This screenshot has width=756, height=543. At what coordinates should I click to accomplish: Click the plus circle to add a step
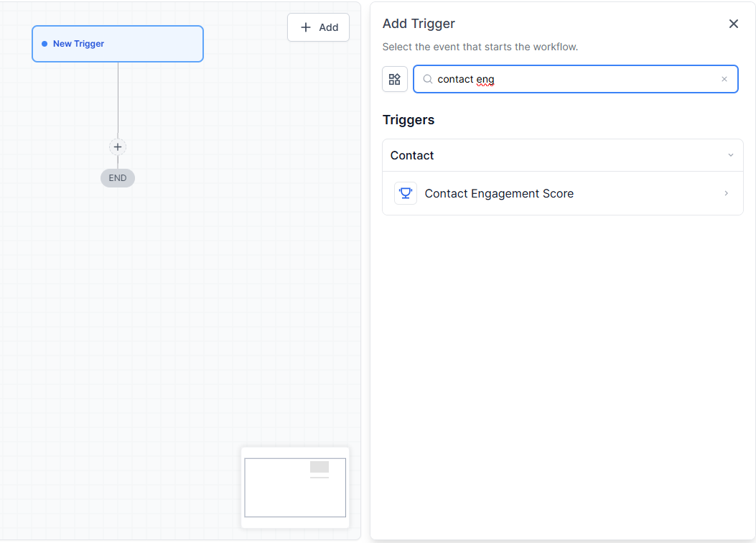click(x=118, y=147)
